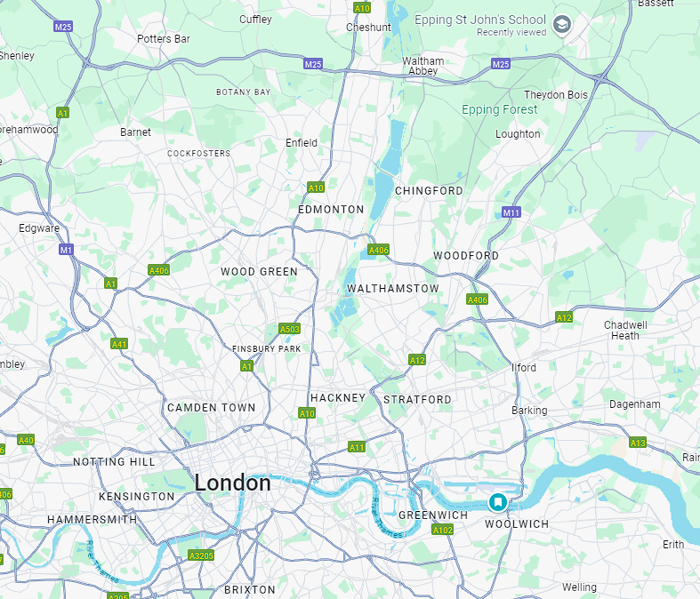Select the Stratford area label
This screenshot has height=599, width=700.
417,400
